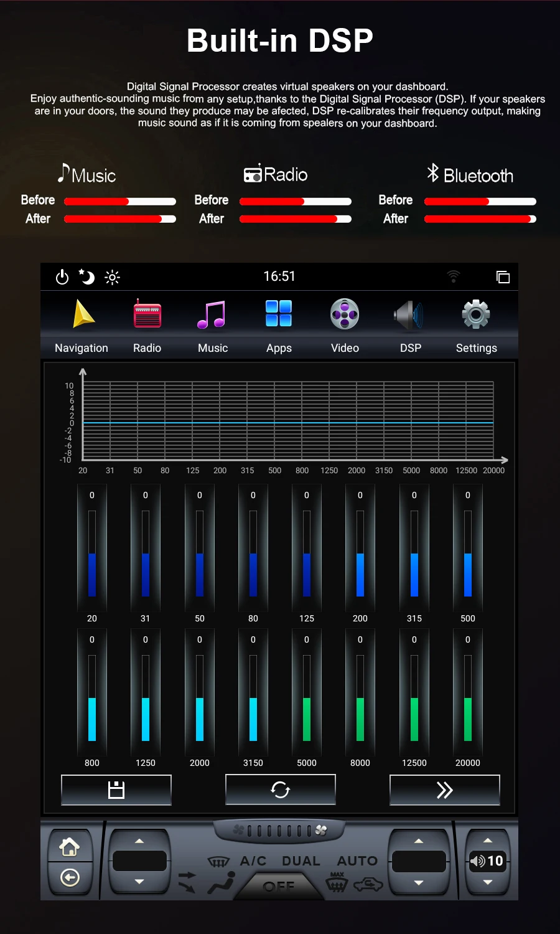Toggle night mode moon icon
Image resolution: width=560 pixels, height=934 pixels.
pos(86,276)
